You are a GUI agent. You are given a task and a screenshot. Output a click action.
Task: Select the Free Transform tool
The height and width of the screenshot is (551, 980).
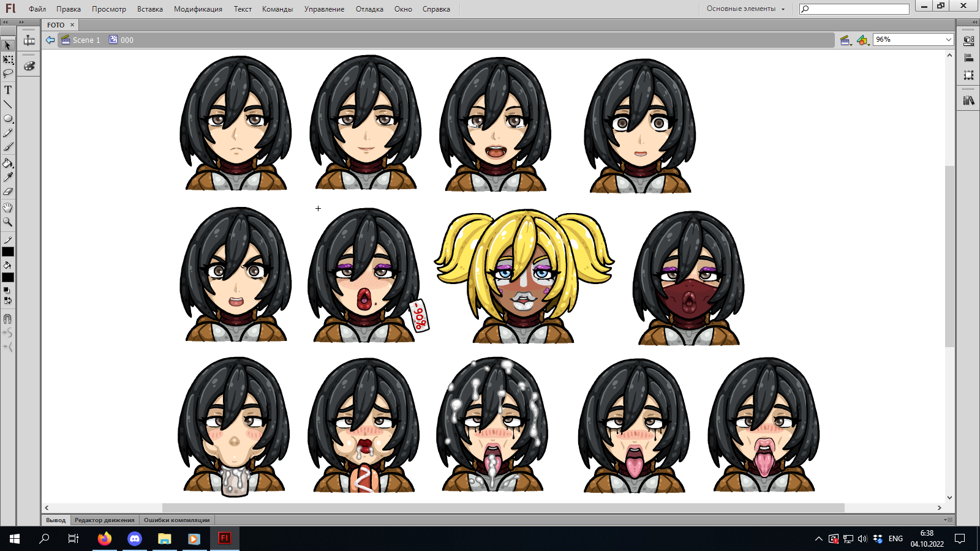[8, 60]
